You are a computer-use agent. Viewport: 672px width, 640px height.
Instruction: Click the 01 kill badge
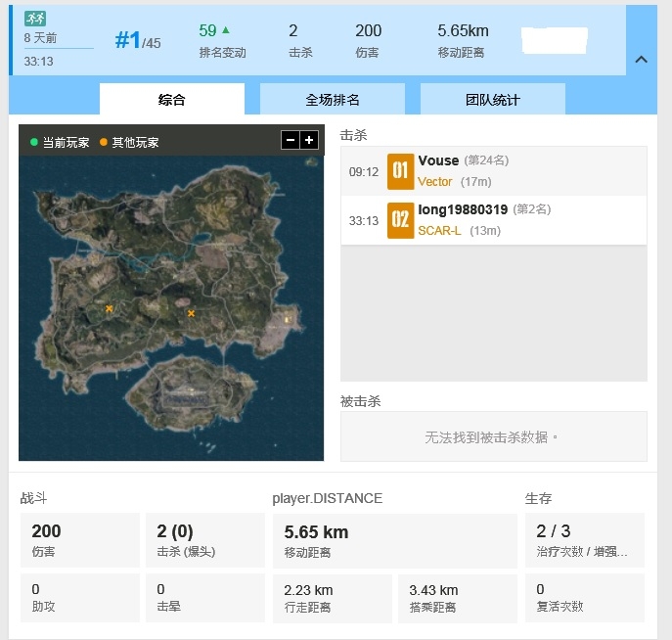click(400, 171)
